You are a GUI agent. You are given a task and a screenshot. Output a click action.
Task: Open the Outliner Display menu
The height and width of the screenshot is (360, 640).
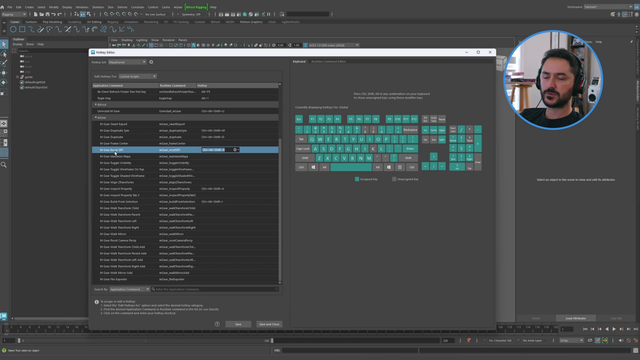17,44
